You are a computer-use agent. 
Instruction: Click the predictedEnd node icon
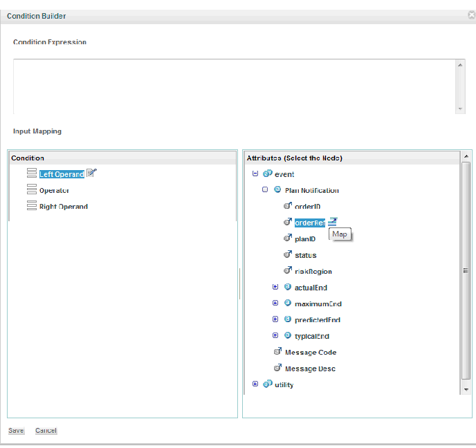coord(288,319)
